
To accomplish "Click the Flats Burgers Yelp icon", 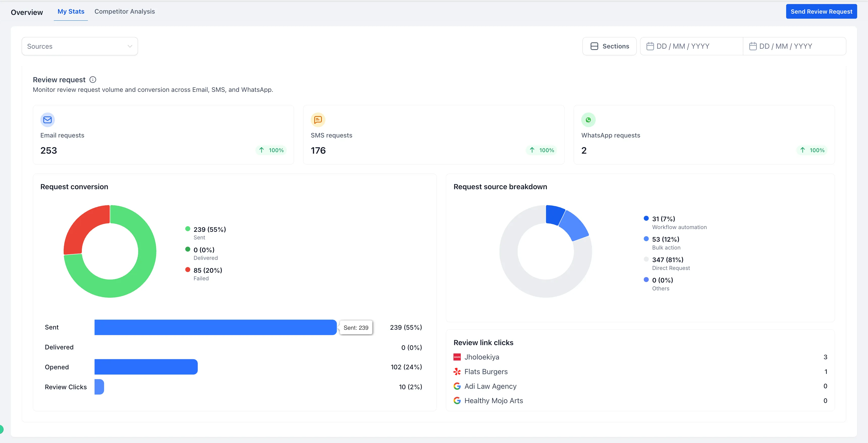I will (457, 371).
